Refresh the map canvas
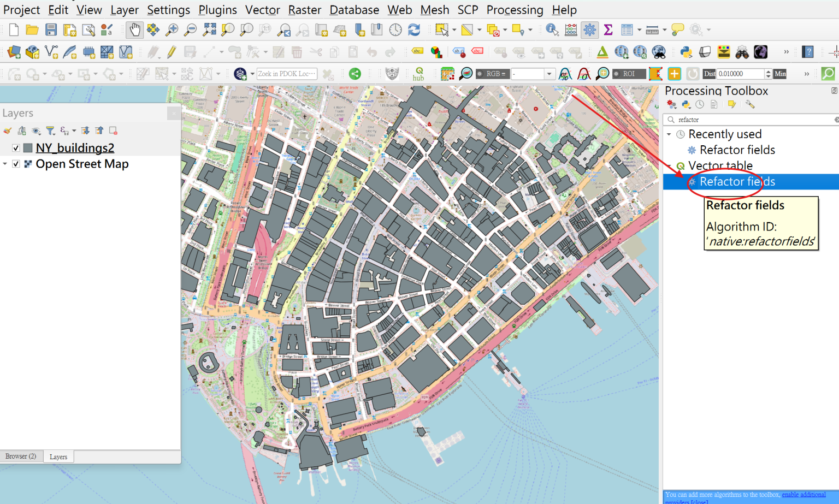This screenshot has width=839, height=504. tap(414, 30)
